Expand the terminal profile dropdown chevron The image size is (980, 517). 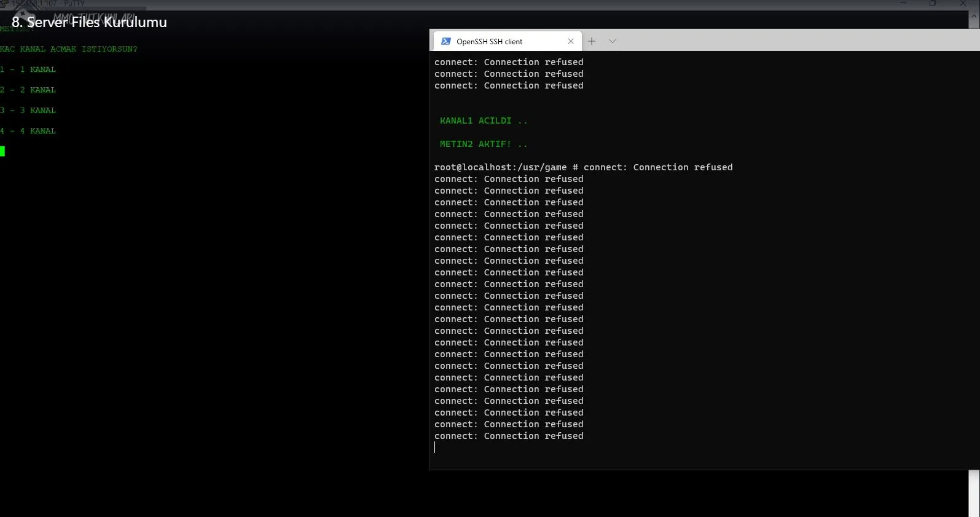click(x=613, y=41)
